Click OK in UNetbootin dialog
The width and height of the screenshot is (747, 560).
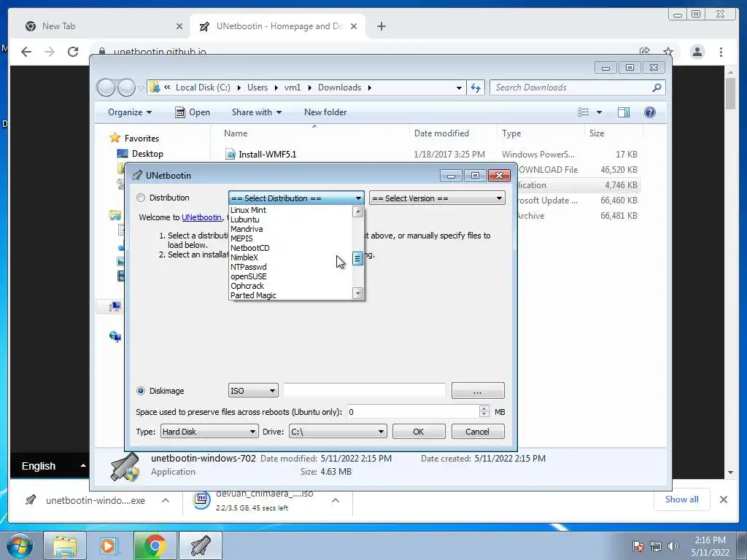418,432
